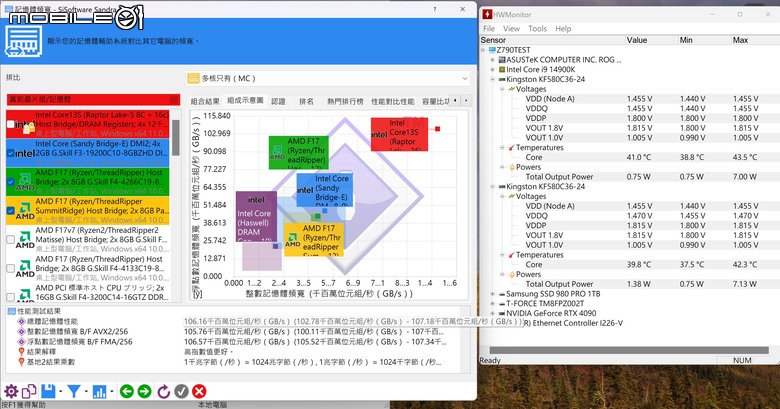Click the green AMD F17 block in chart
This screenshot has width=780, height=409.
click(x=298, y=152)
